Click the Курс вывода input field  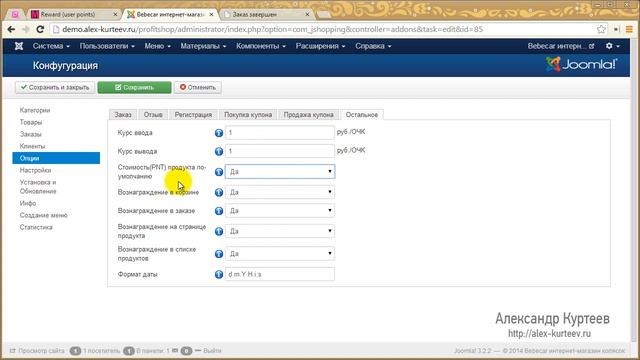point(280,151)
